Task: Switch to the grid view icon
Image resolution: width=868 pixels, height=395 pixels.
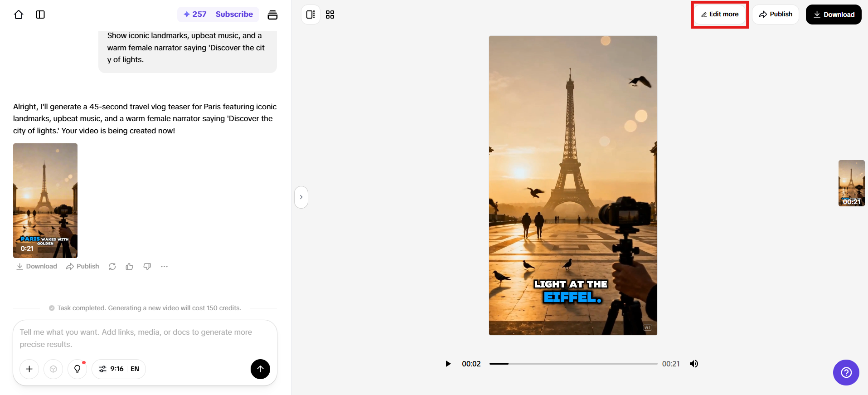Action: [330, 15]
